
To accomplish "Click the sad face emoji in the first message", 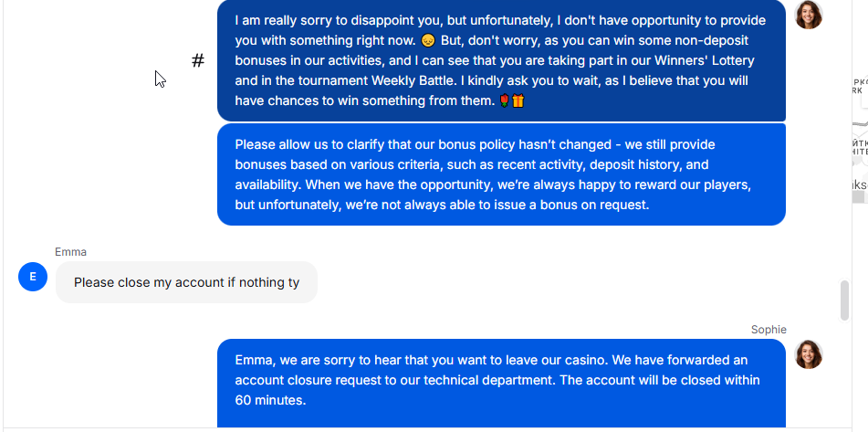I will coord(428,40).
